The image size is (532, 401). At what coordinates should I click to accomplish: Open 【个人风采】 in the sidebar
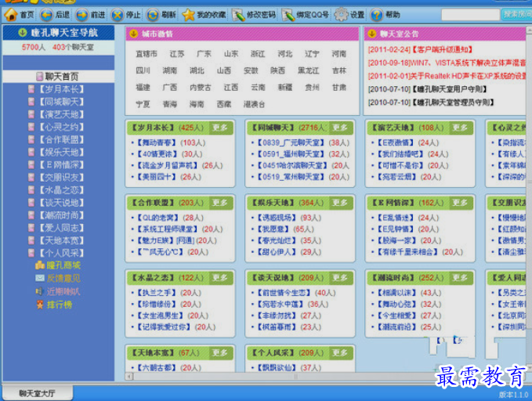[x=60, y=253]
